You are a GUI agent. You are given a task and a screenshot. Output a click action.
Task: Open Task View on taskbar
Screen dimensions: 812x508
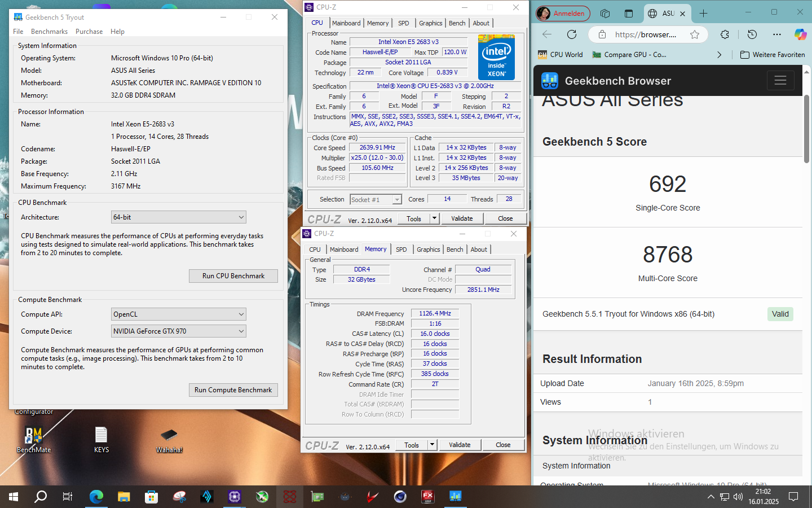pyautogui.click(x=68, y=497)
